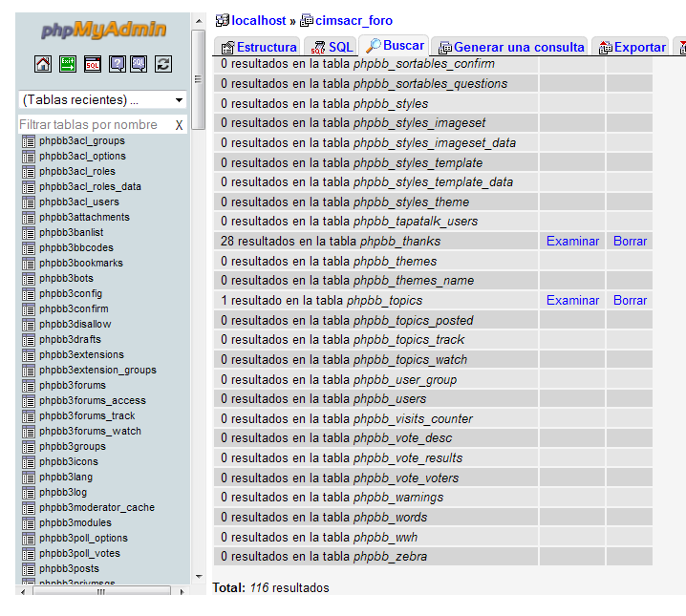
Task: Click the sidebar scroll up arrow
Action: pyautogui.click(x=199, y=21)
